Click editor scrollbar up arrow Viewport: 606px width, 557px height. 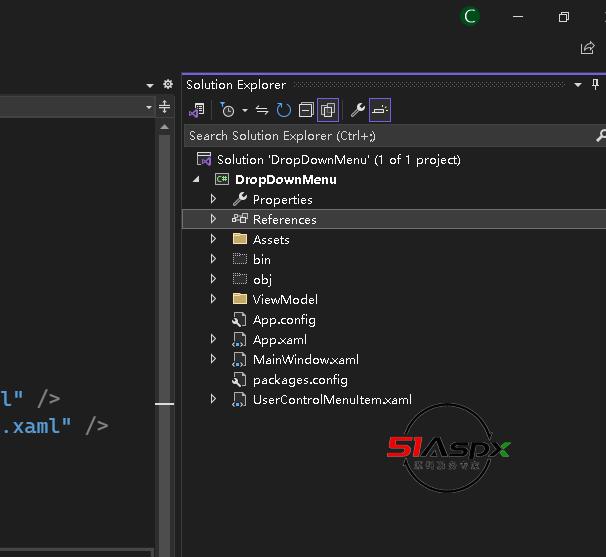(164, 127)
